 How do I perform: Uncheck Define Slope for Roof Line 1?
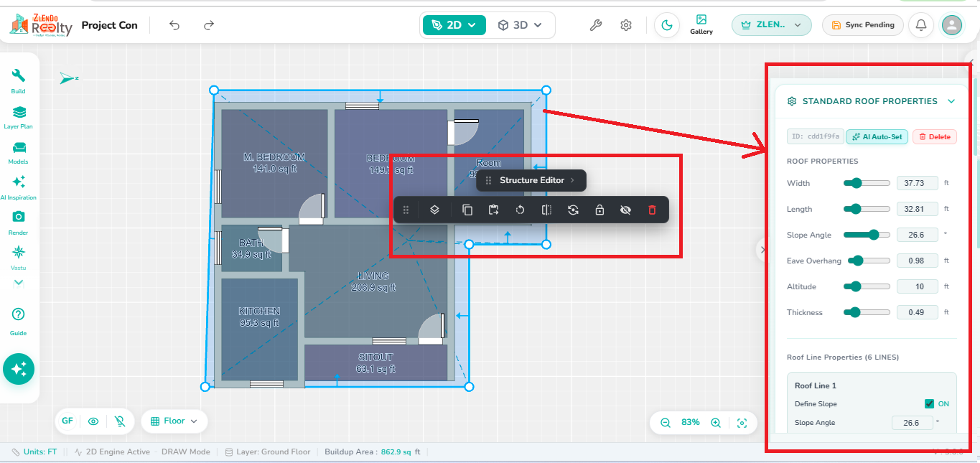(929, 404)
